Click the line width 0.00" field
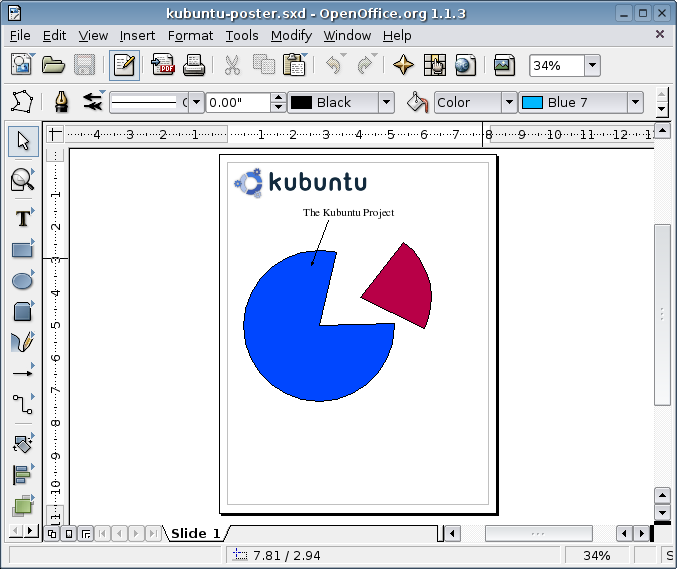The height and width of the screenshot is (569, 677). pyautogui.click(x=239, y=103)
